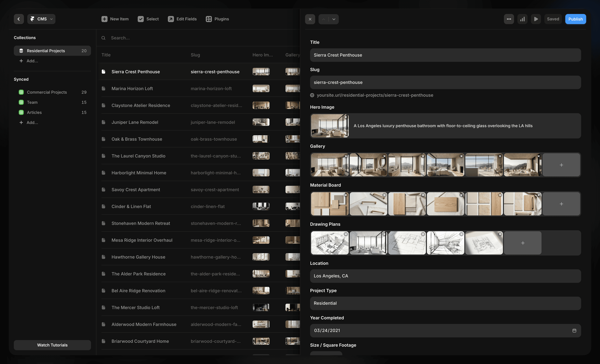Open Watch Tutorials

click(52, 345)
